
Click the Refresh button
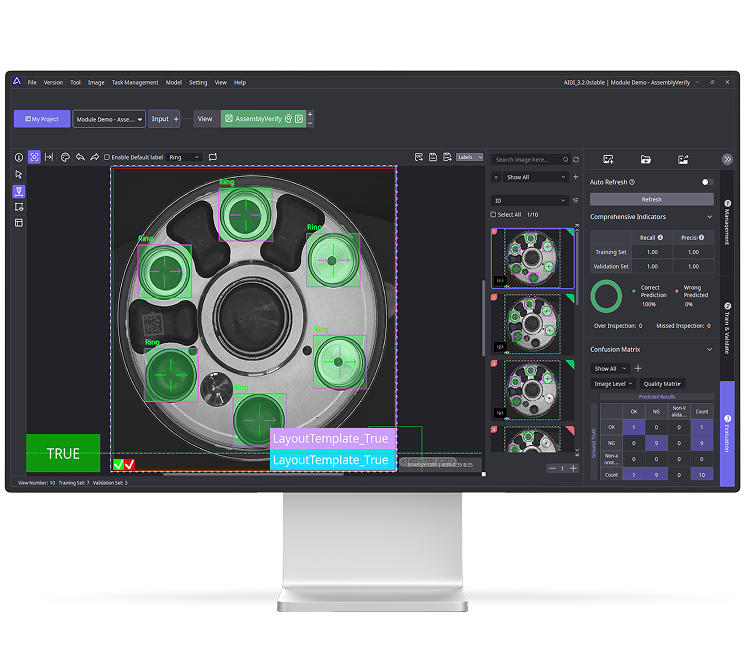point(651,199)
